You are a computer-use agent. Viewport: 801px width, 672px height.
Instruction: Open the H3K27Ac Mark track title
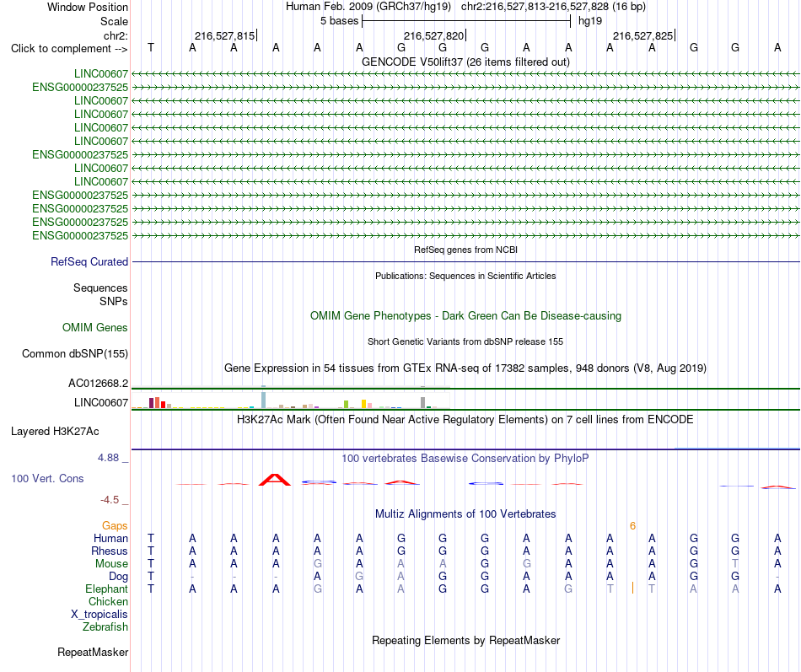coord(465,420)
